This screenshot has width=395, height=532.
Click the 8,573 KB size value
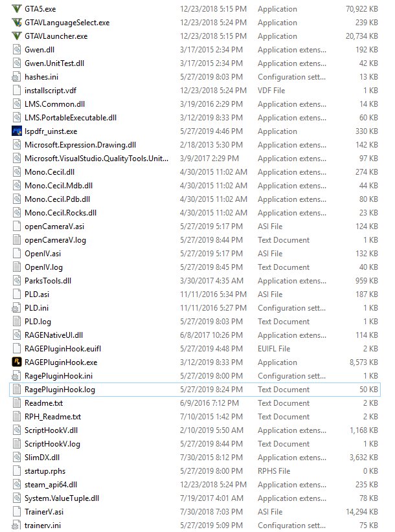pos(364,362)
